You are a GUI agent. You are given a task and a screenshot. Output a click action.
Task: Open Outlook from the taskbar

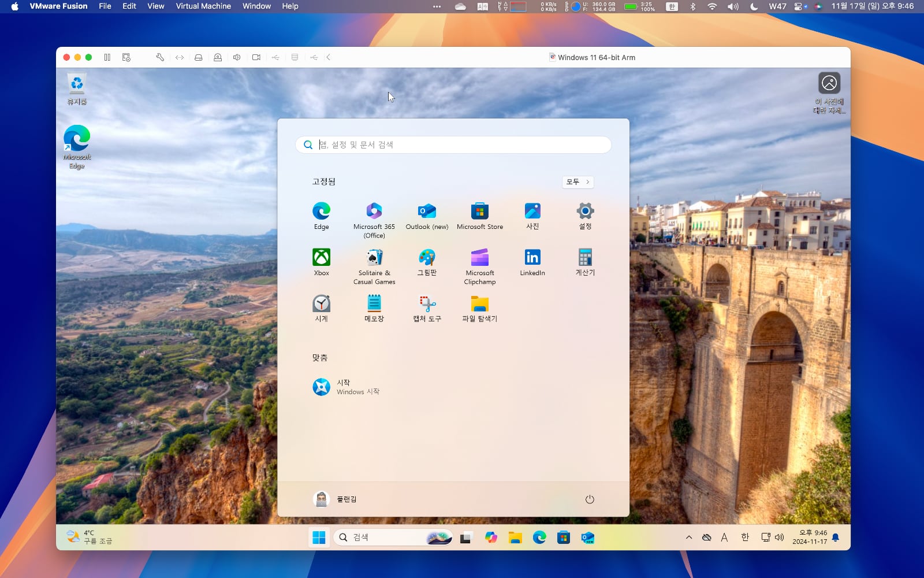tap(588, 538)
